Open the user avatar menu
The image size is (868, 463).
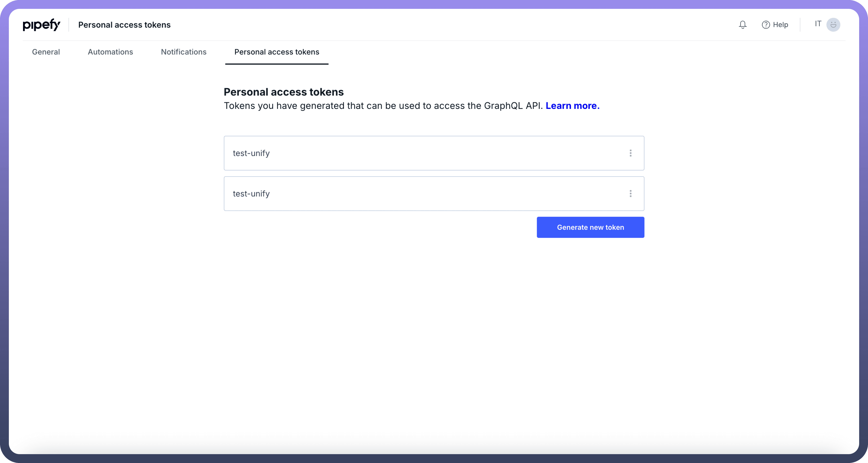coord(833,25)
